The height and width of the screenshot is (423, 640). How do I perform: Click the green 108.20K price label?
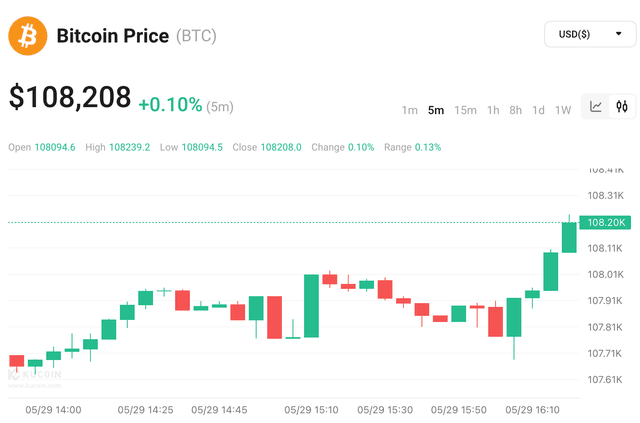click(x=605, y=223)
